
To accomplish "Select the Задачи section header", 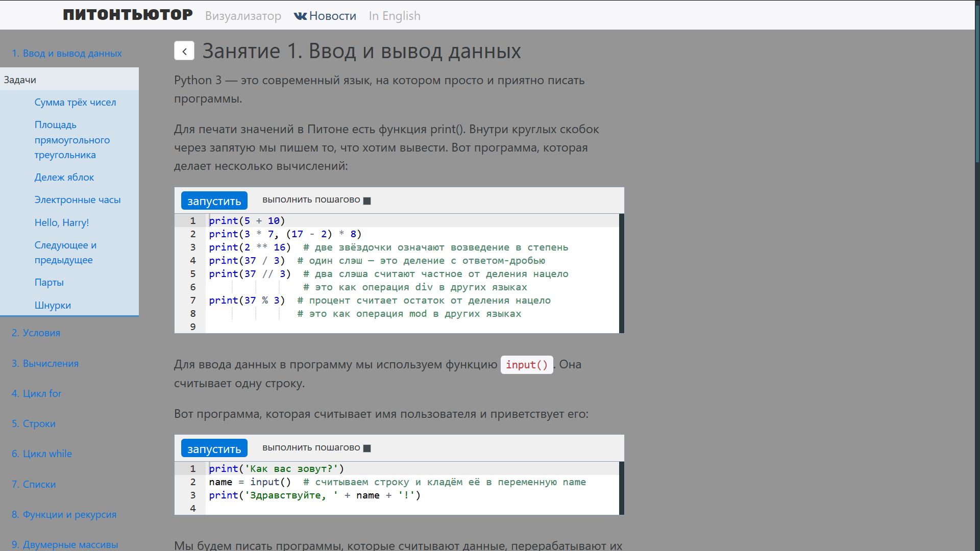I will 69,80.
